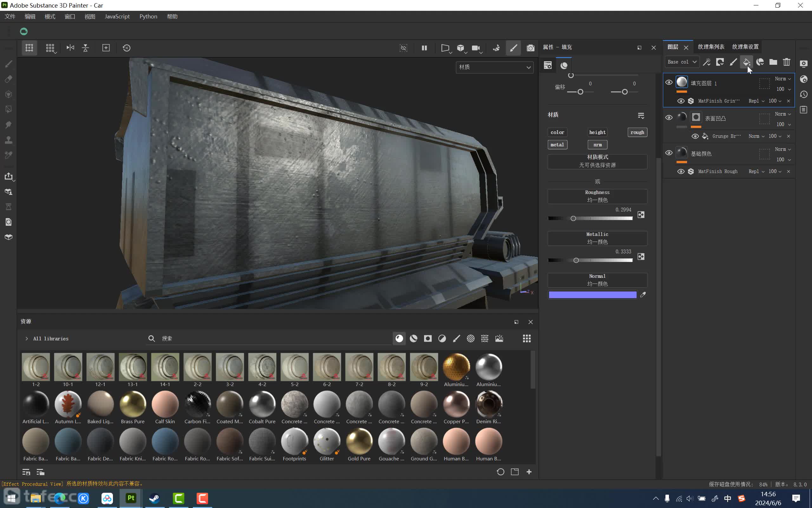
Task: Pick normal color with eyedropper icon
Action: (643, 295)
